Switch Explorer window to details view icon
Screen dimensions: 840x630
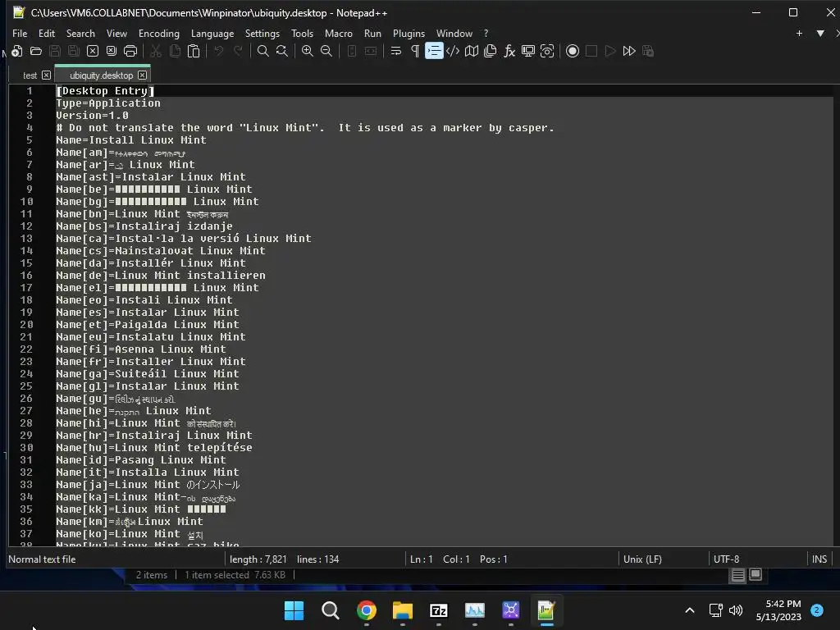(x=737, y=575)
